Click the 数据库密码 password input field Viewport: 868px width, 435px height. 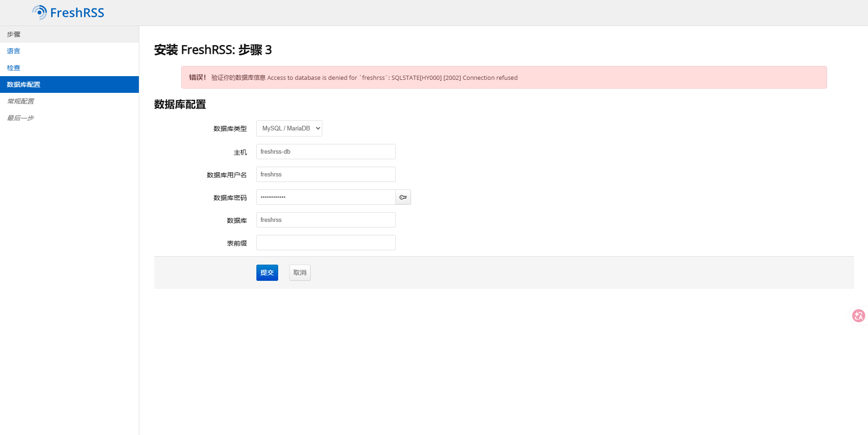(x=326, y=197)
